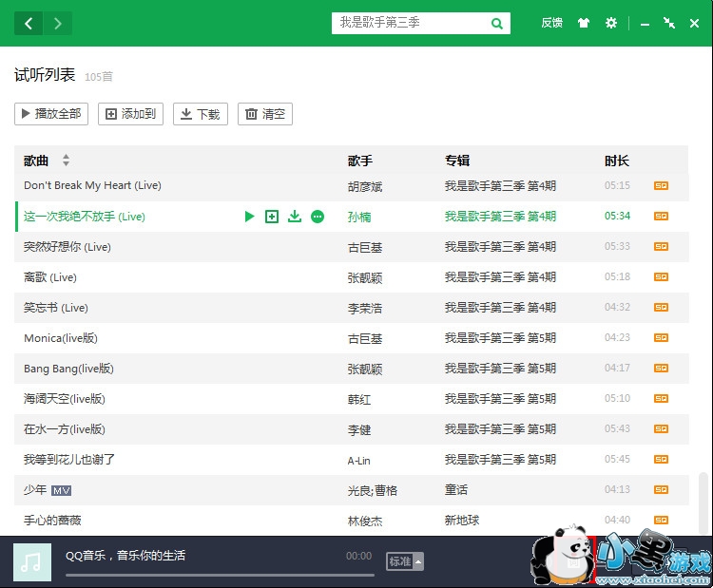Download the highlighted song via row icon
This screenshot has height=588, width=713.
pyautogui.click(x=295, y=217)
